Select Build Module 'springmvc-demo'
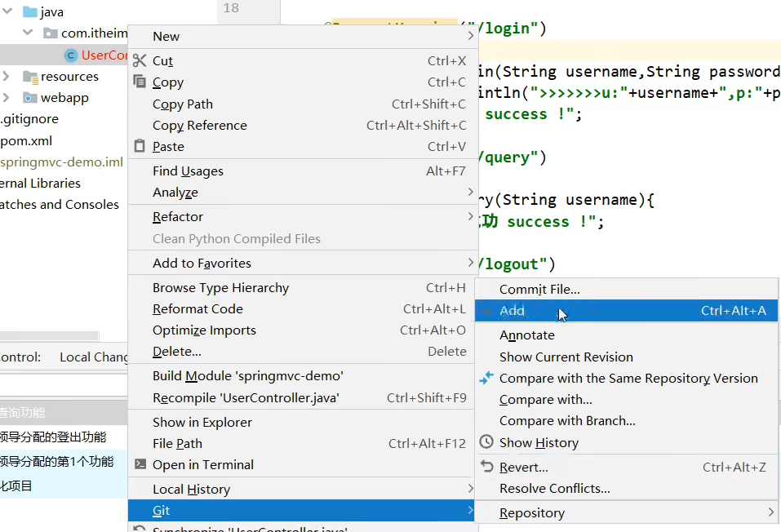The image size is (781, 532). (301, 375)
